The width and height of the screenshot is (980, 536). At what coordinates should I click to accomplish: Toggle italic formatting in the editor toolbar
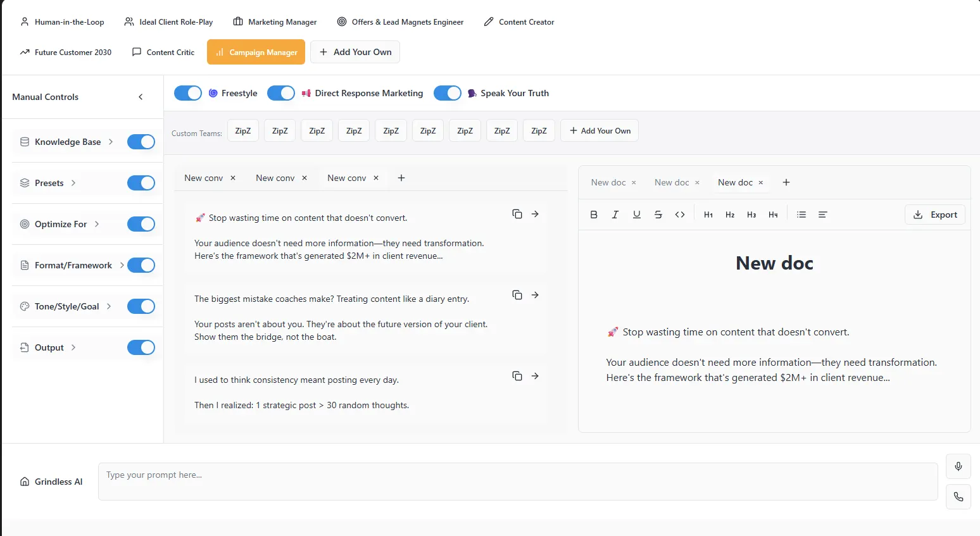coord(615,215)
